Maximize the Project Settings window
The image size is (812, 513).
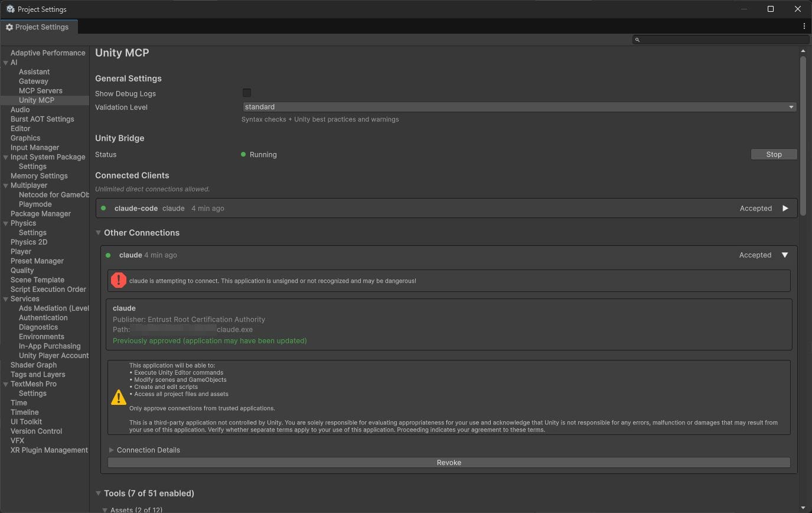pyautogui.click(x=771, y=9)
